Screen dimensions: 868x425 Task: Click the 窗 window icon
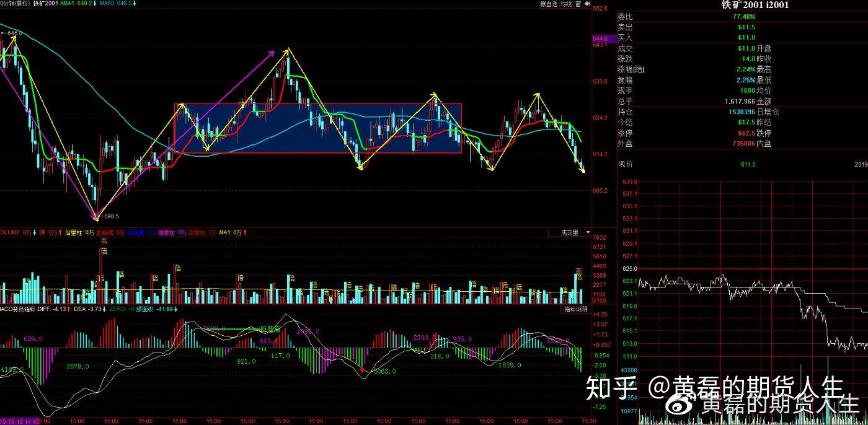coord(578,4)
